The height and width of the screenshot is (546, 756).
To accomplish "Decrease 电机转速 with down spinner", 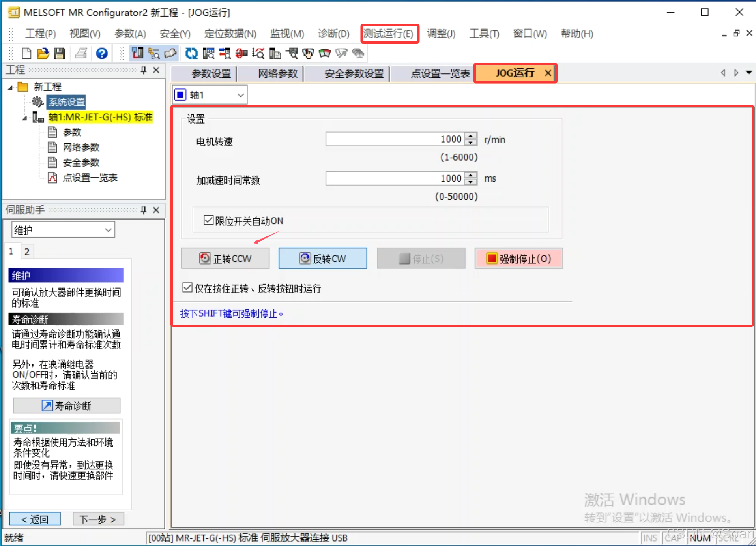I will (470, 142).
